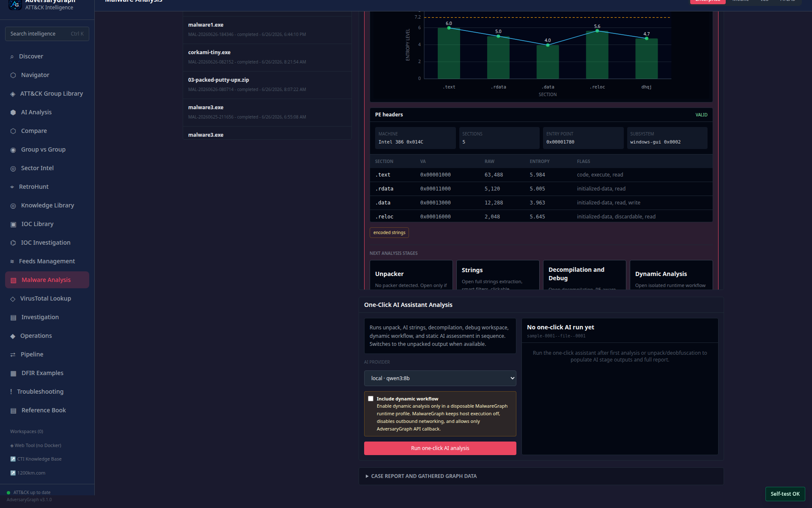Viewport: 812px width, 508px height.
Task: Click the Pipeline arrows icon
Action: [x=13, y=355]
